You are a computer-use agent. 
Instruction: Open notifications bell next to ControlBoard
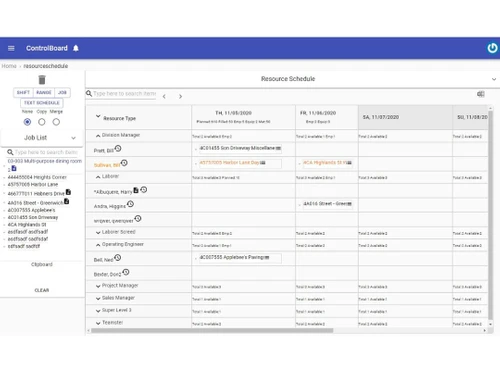[76, 48]
